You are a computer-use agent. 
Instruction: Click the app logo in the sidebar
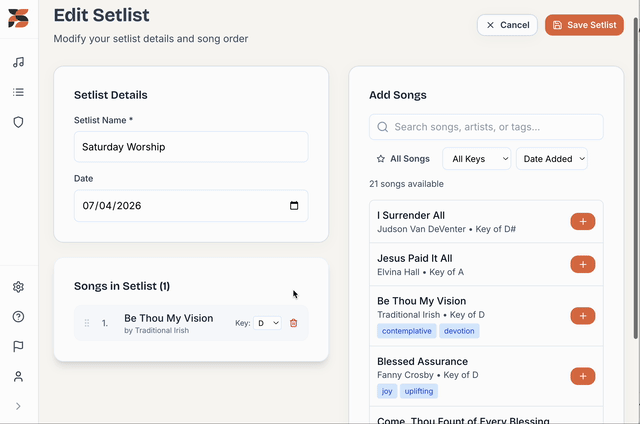click(x=18, y=18)
